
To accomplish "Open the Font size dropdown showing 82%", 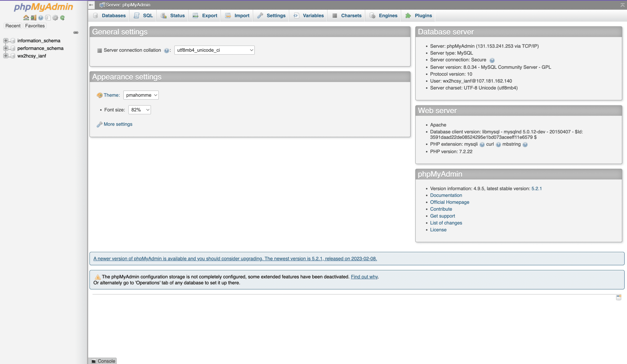I will coord(140,110).
